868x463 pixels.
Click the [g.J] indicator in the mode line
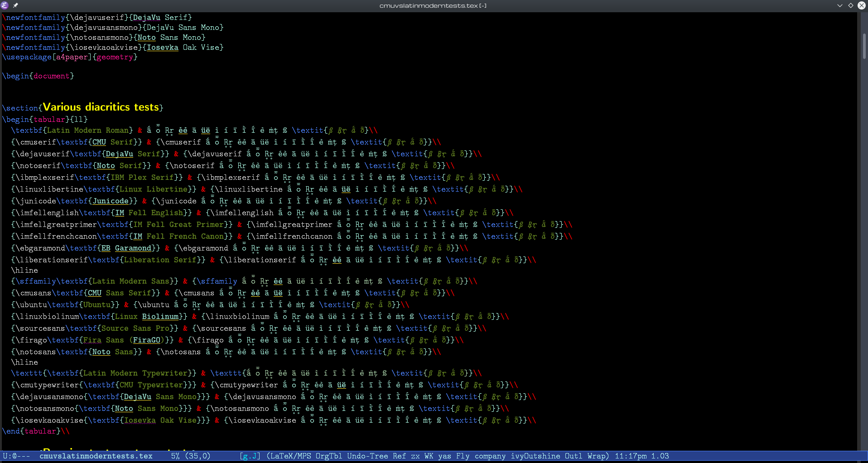coord(250,456)
